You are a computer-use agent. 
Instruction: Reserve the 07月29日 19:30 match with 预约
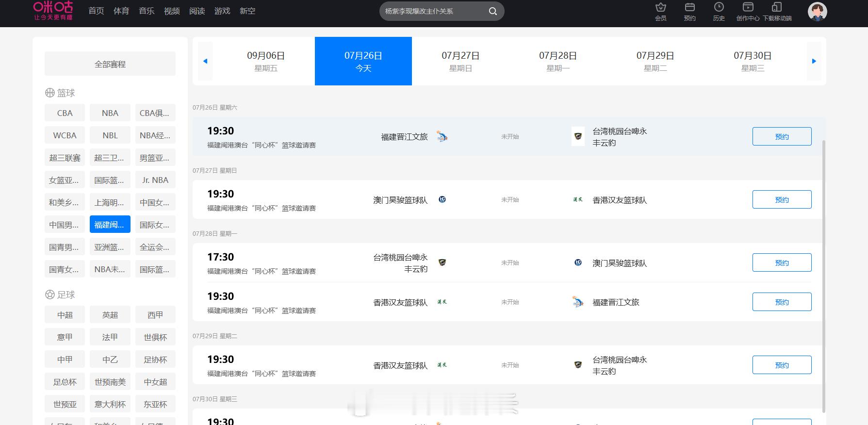(782, 365)
